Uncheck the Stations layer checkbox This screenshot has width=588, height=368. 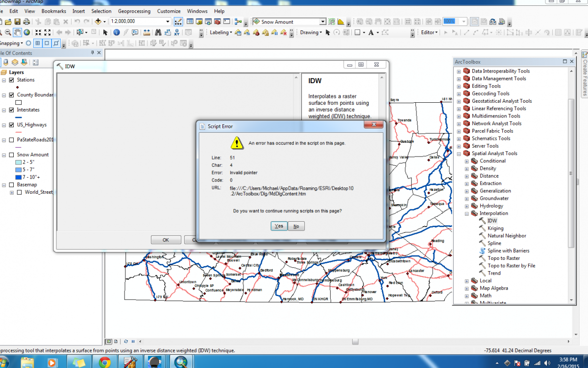[11, 80]
